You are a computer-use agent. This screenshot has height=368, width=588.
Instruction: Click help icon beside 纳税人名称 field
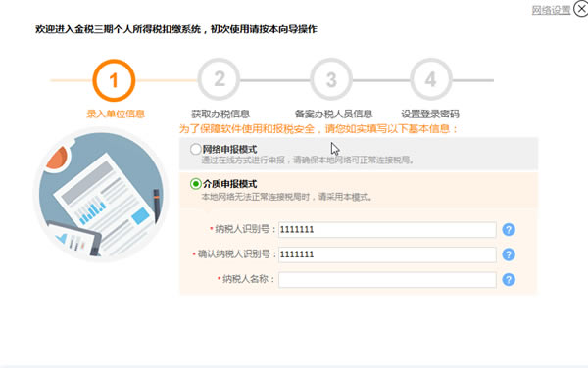[x=509, y=279]
